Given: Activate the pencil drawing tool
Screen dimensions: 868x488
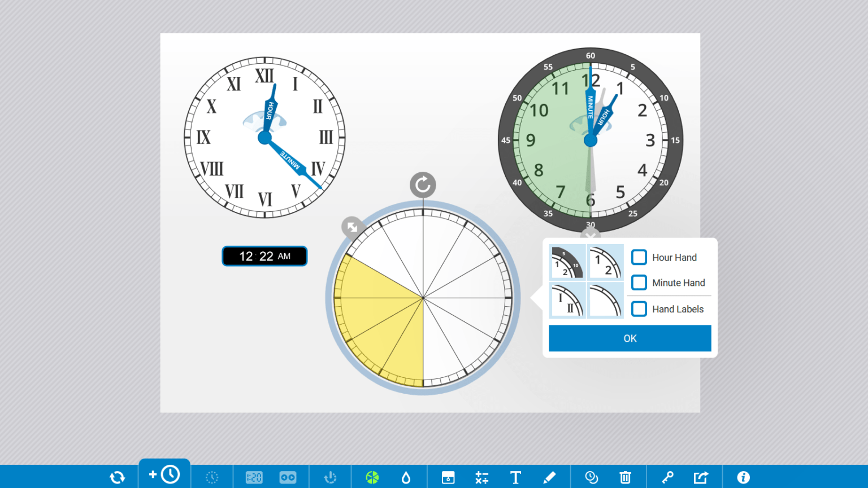Looking at the screenshot, I should tap(549, 477).
